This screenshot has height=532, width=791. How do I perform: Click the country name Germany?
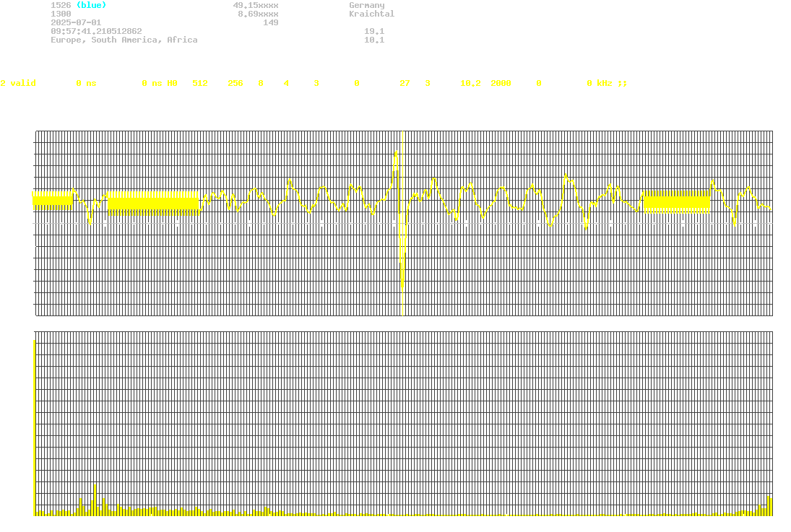tap(367, 6)
